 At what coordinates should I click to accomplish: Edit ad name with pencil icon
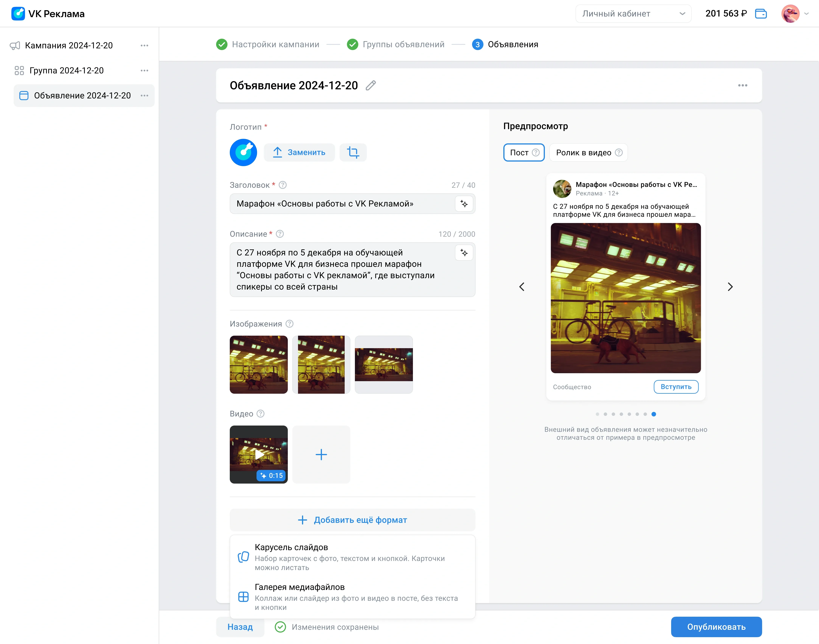[x=371, y=86]
